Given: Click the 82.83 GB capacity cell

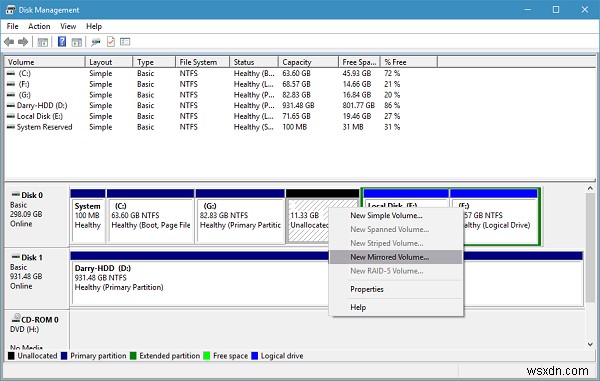Looking at the screenshot, I should tap(297, 95).
